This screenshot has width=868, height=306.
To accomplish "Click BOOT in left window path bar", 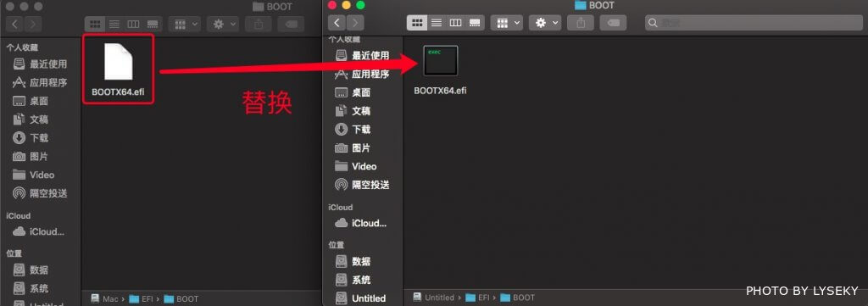I will [x=181, y=299].
